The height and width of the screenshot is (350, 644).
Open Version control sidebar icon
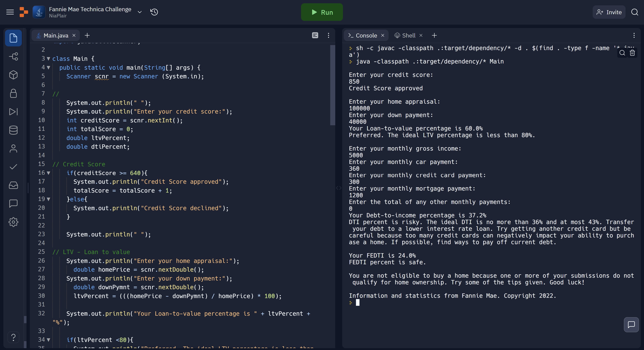click(x=13, y=56)
